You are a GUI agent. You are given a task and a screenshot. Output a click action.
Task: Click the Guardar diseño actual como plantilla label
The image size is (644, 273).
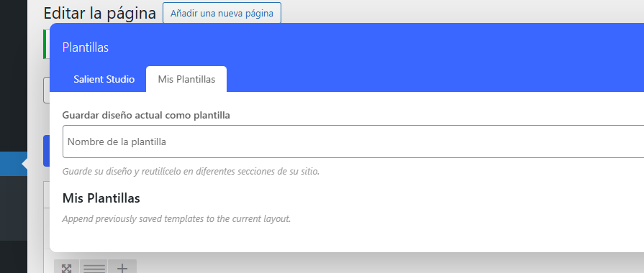pos(146,116)
